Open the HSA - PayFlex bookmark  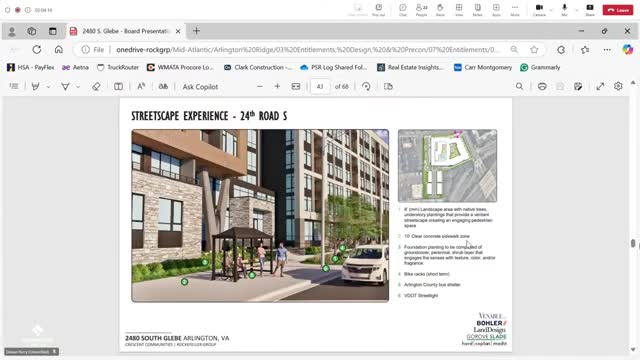tap(31, 67)
